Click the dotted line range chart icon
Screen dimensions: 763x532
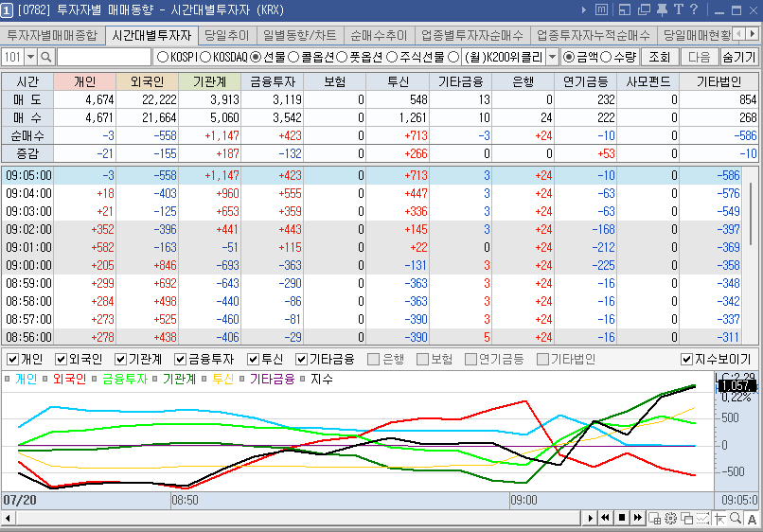(x=702, y=519)
